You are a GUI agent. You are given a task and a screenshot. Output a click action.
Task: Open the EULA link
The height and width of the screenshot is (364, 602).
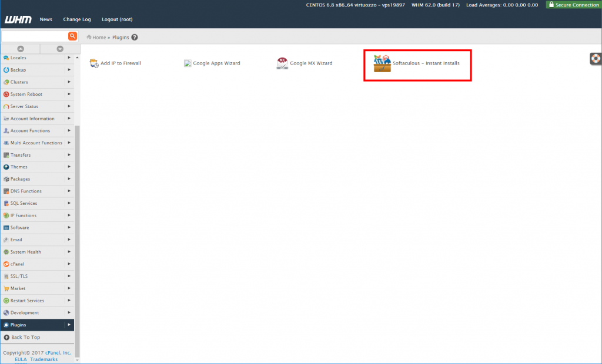click(21, 359)
